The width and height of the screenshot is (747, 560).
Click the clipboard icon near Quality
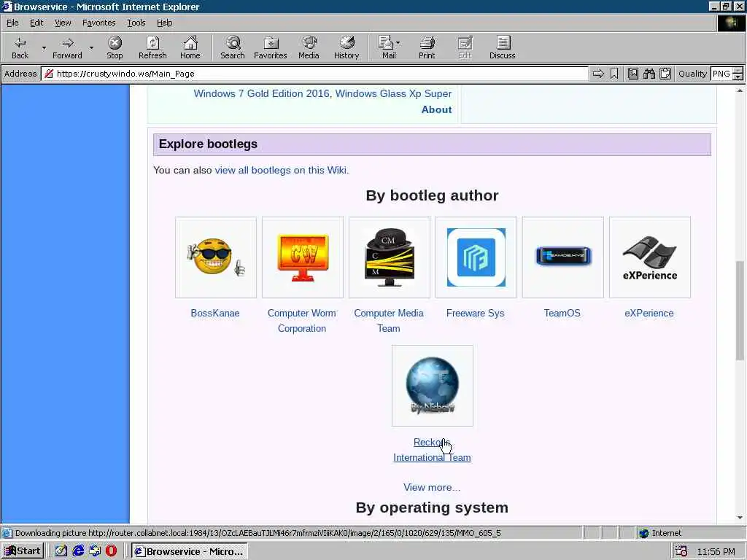point(665,74)
